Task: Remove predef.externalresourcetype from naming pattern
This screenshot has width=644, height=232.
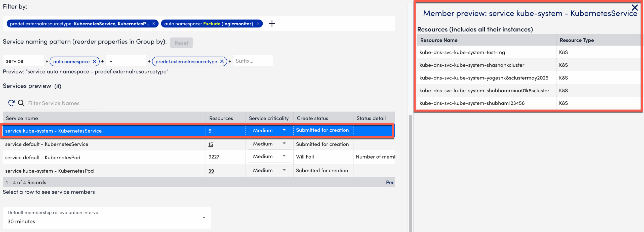Action: (x=222, y=61)
